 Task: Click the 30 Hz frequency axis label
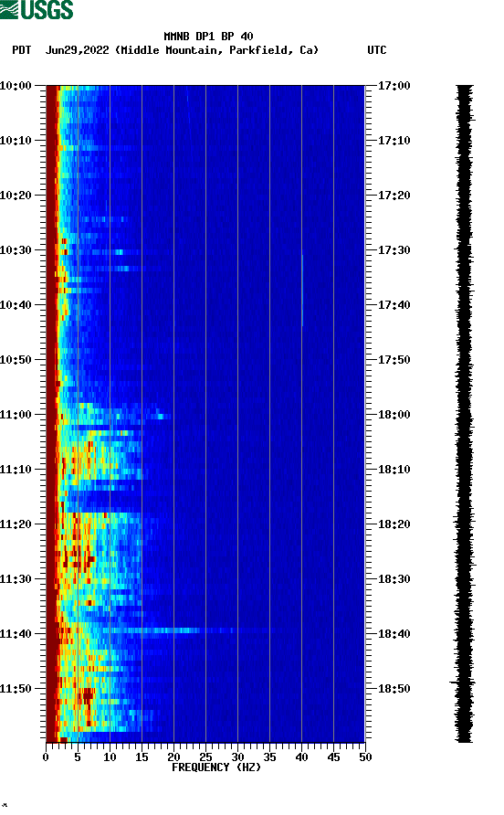pos(237,757)
